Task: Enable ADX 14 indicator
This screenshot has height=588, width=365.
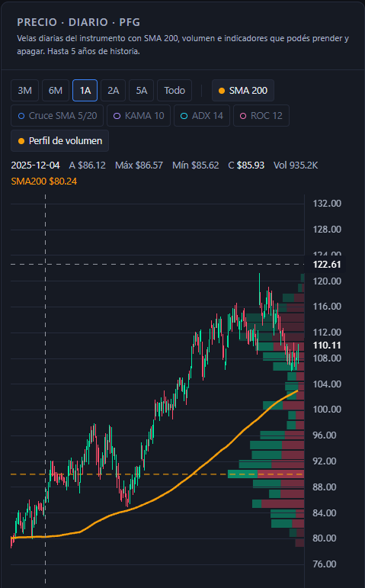Action: click(202, 115)
